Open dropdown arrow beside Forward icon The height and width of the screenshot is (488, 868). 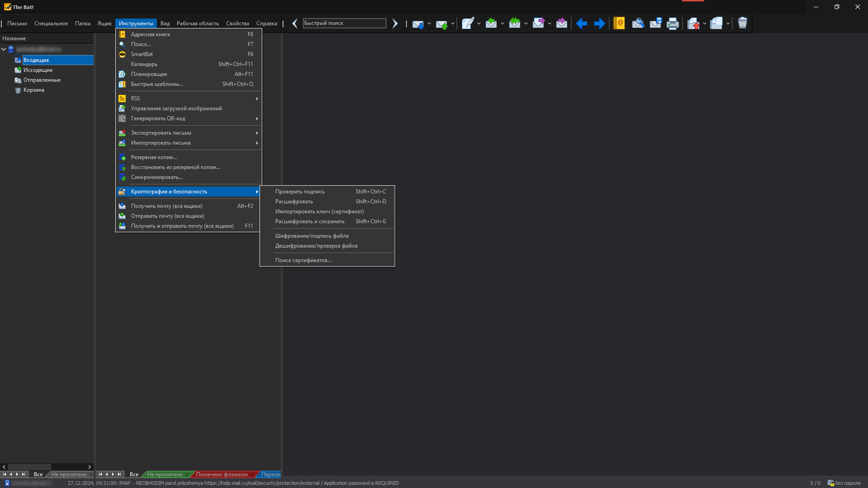point(549,23)
